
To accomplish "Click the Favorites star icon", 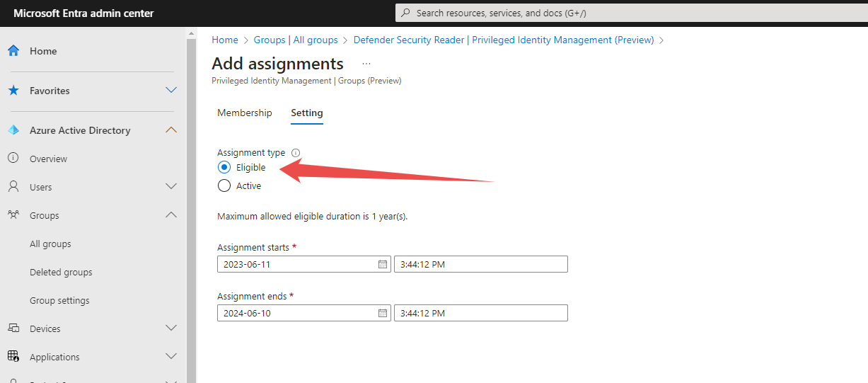I will pyautogui.click(x=13, y=91).
